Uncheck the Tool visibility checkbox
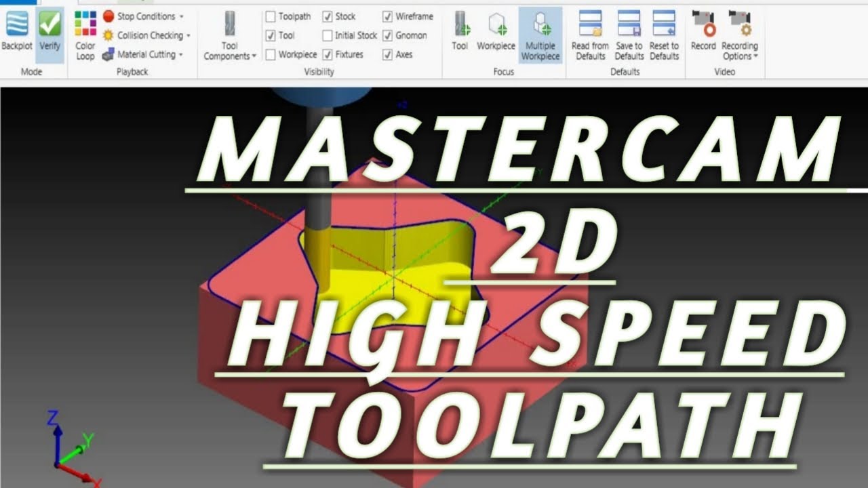Viewport: 868px width, 488px height. 271,35
